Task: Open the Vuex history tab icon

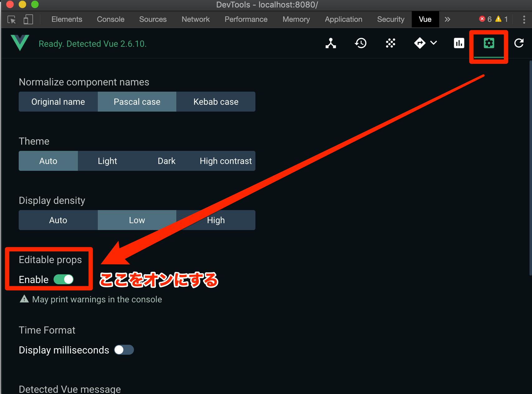Action: click(361, 43)
